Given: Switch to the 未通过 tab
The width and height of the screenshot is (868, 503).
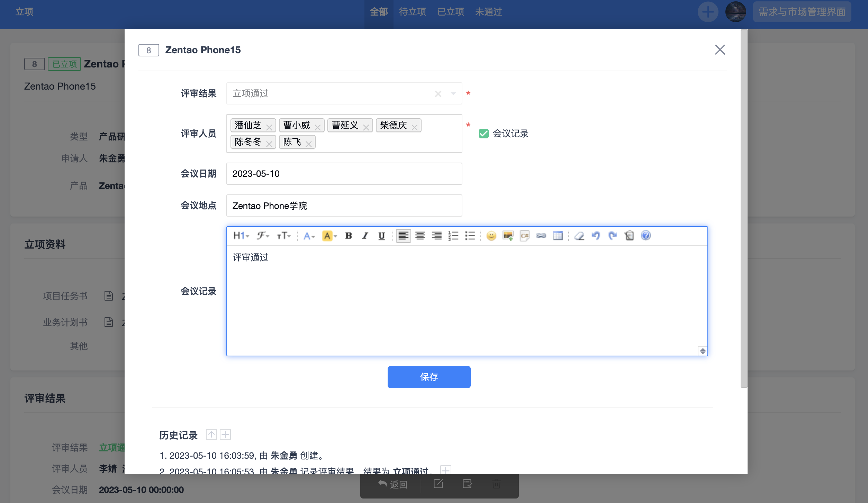Looking at the screenshot, I should click(x=488, y=12).
